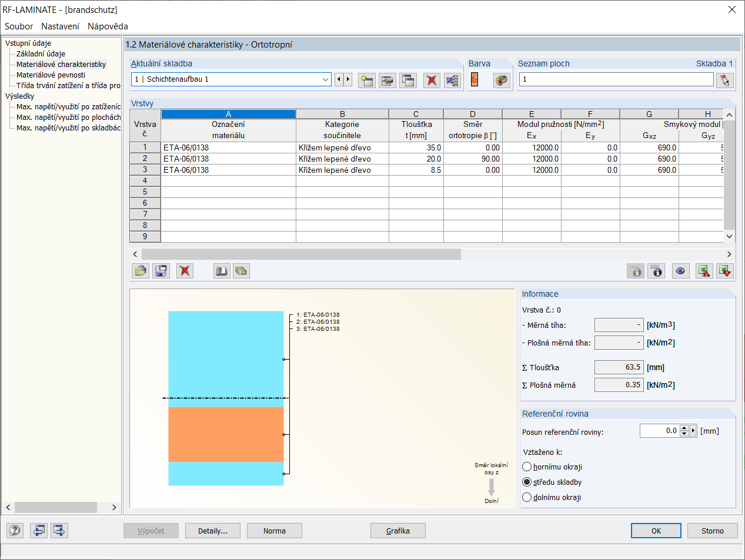Image resolution: width=745 pixels, height=560 pixels.
Task: Select table row 1 header
Action: tap(145, 147)
